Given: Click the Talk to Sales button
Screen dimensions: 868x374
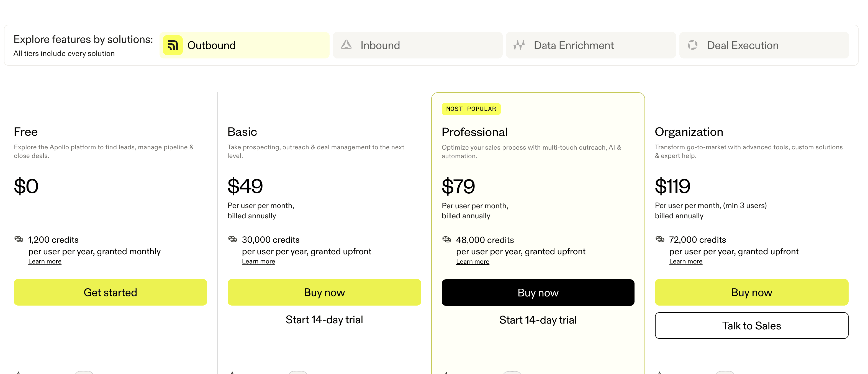Looking at the screenshot, I should coord(751,326).
